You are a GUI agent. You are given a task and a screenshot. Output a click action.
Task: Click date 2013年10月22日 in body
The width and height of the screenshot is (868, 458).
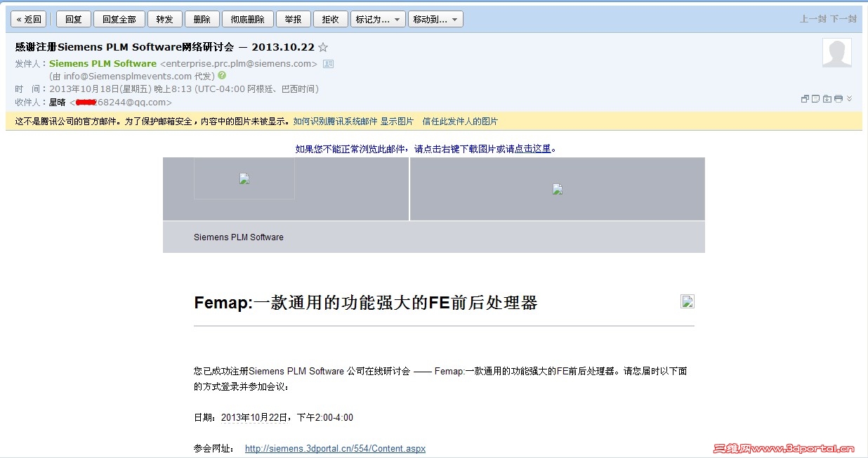click(x=254, y=418)
